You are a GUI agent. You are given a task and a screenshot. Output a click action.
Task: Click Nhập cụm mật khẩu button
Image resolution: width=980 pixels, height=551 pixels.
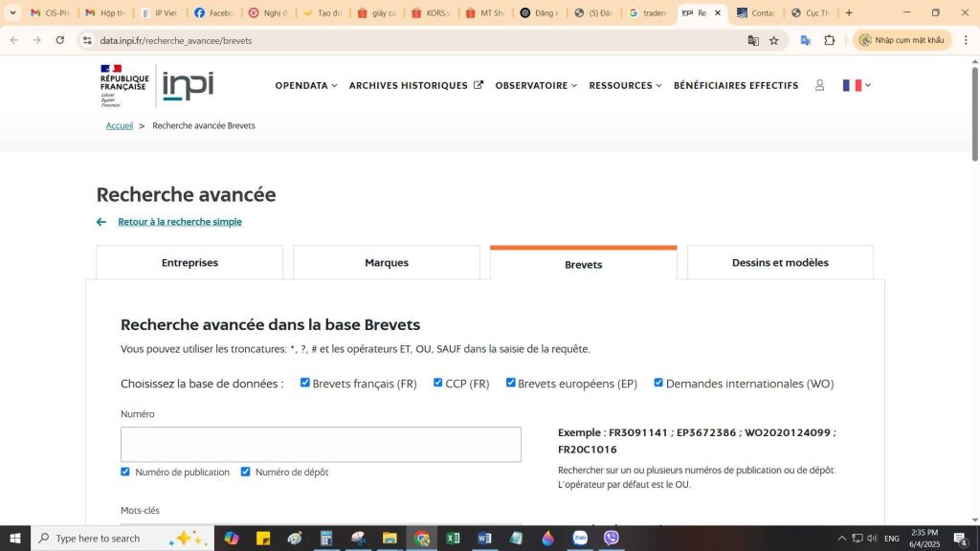click(902, 40)
